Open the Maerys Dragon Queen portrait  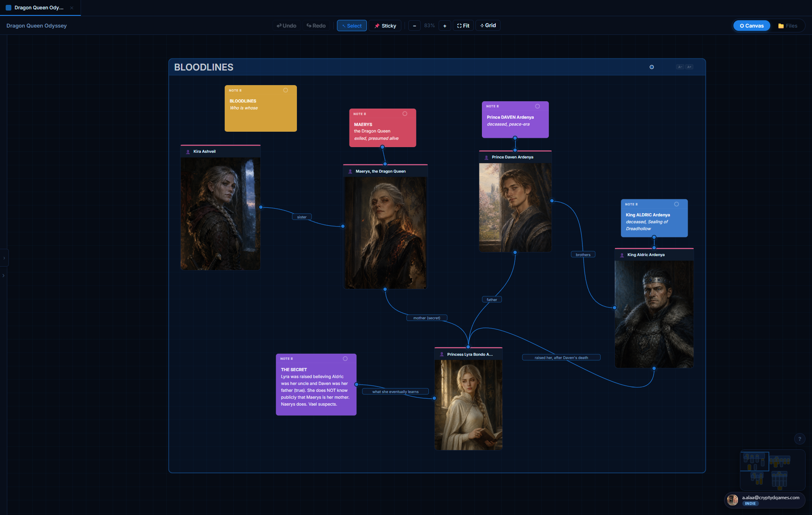point(385,233)
